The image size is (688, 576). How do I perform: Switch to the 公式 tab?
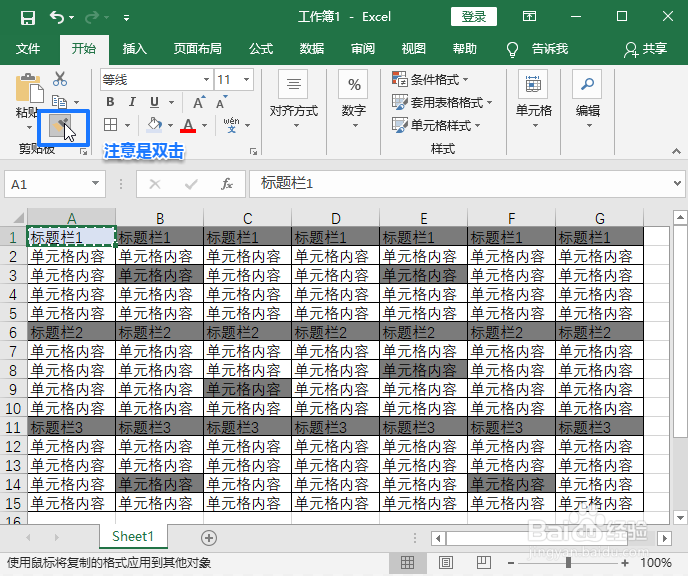pyautogui.click(x=261, y=48)
